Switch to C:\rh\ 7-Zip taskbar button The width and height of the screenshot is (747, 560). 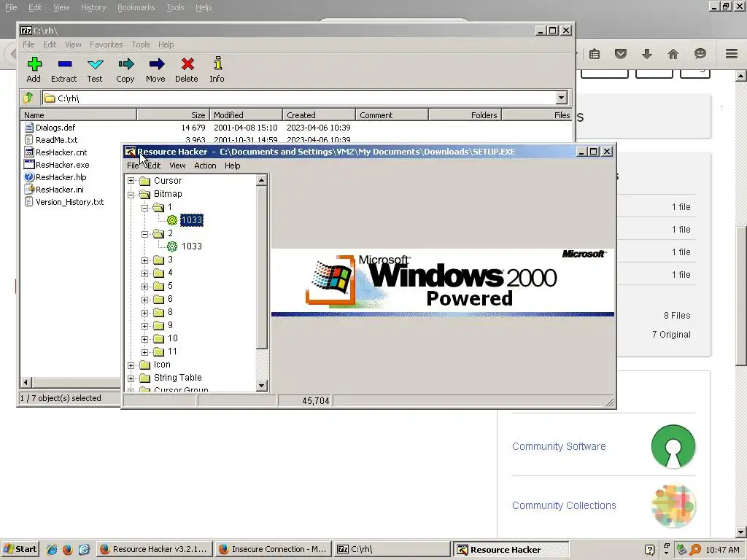tap(392, 550)
